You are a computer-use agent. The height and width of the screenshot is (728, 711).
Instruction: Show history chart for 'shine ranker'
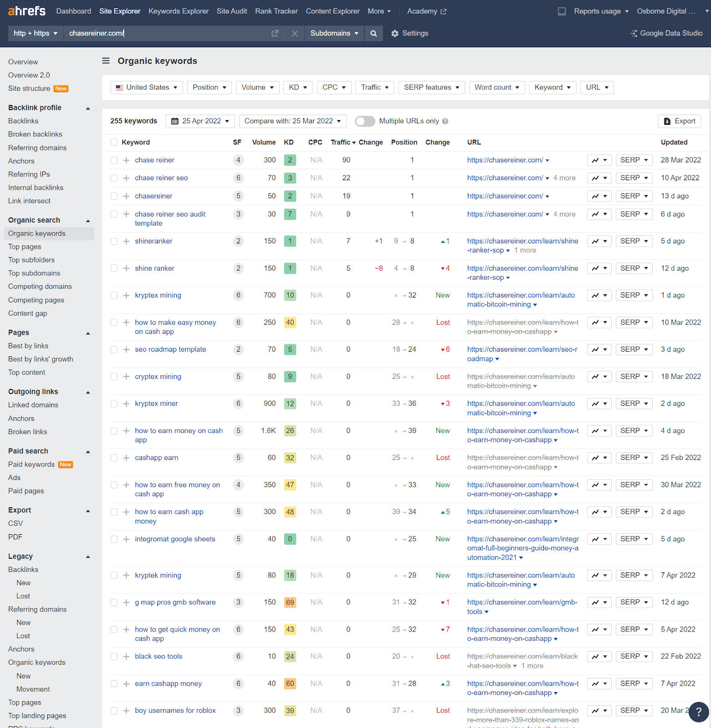599,268
